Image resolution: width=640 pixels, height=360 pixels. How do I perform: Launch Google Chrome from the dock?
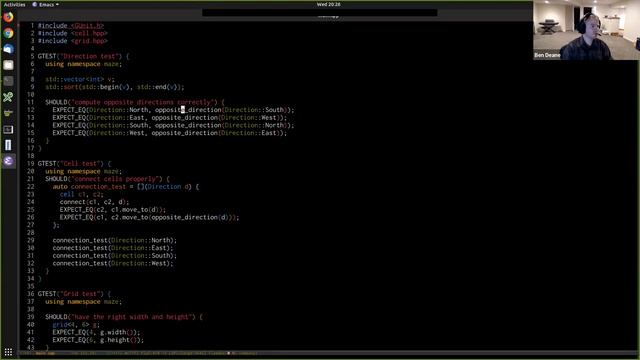pos(8,33)
